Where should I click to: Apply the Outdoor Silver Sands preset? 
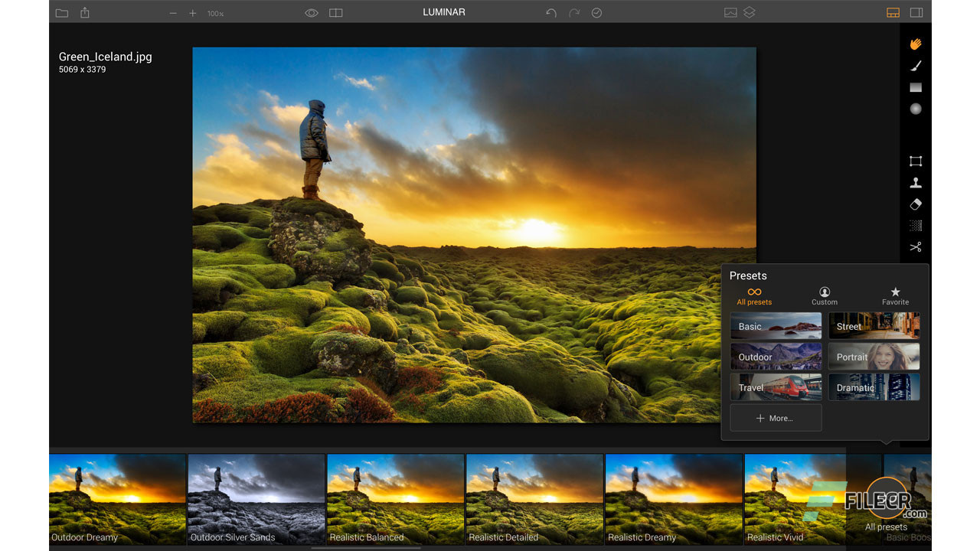256,499
